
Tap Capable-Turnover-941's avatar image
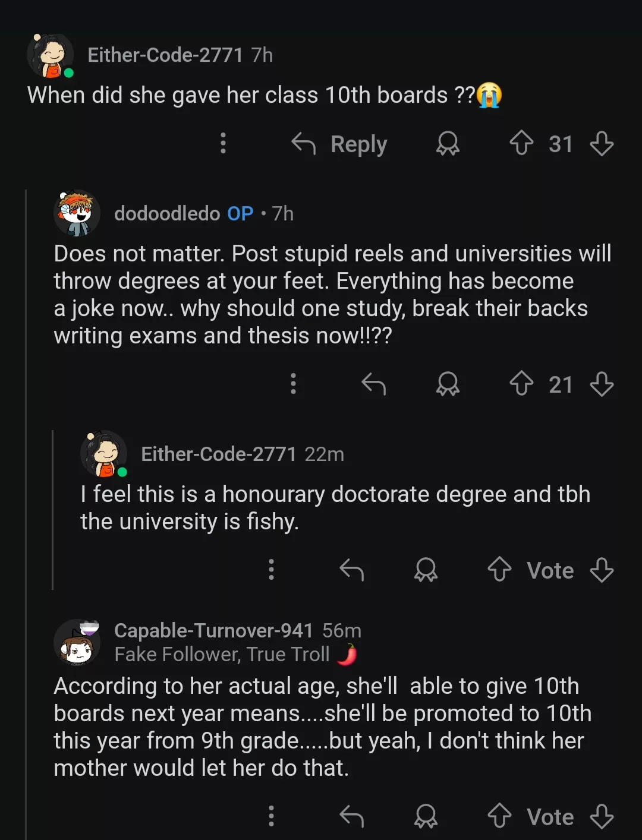[77, 643]
